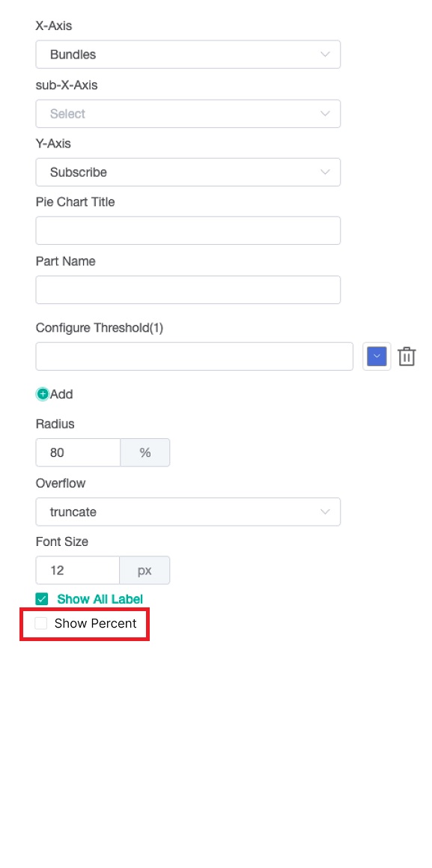Click the Show Percent label text

click(95, 623)
